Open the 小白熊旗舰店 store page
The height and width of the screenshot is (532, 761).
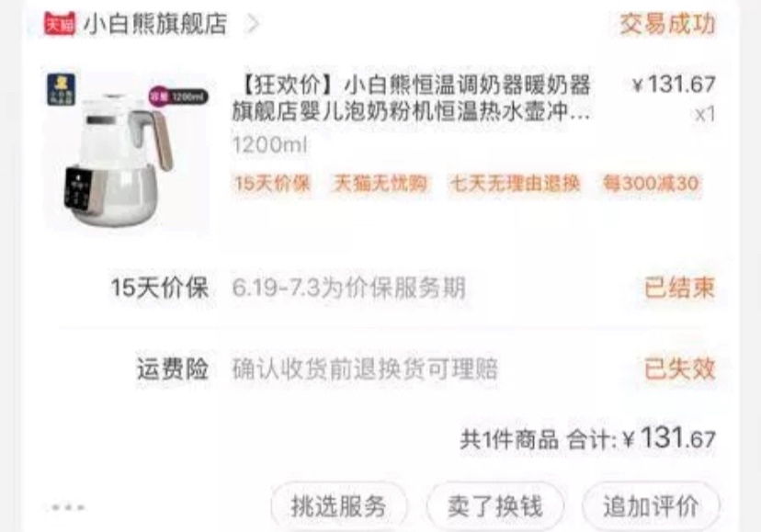pos(155,24)
